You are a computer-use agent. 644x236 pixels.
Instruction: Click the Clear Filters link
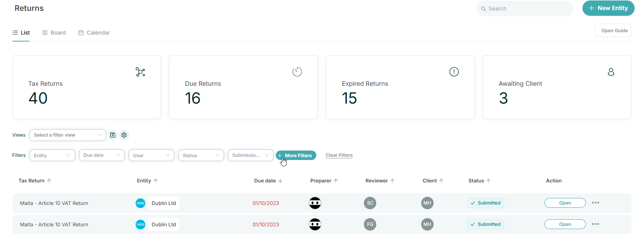339,155
